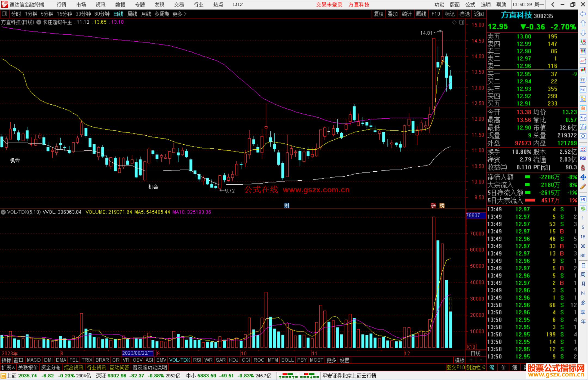Select the MACD indicator tab

click(34, 360)
